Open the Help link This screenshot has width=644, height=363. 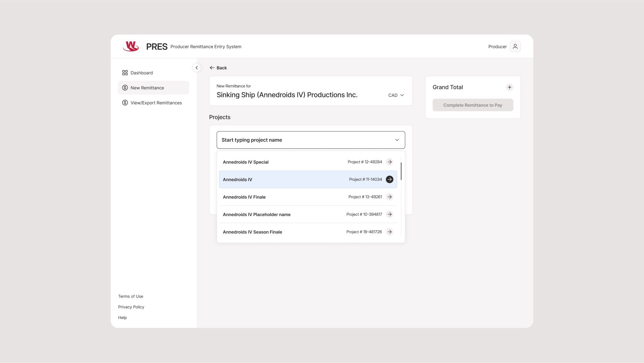pyautogui.click(x=123, y=318)
